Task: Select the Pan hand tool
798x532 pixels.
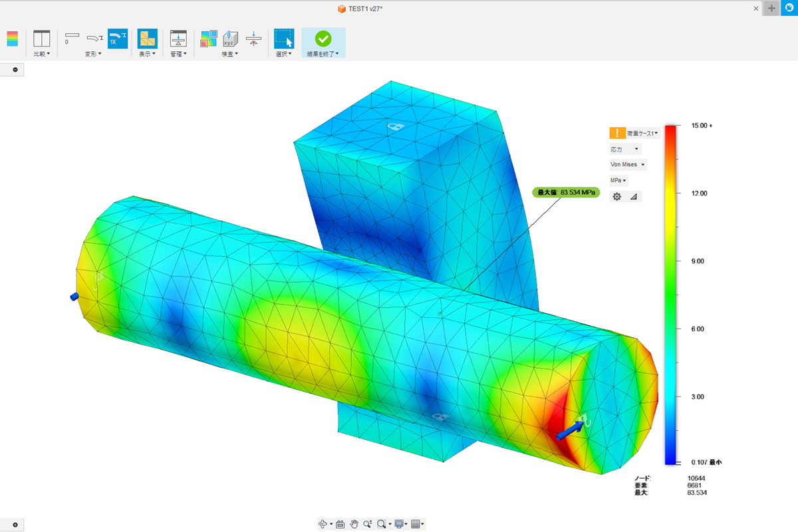Action: tap(354, 524)
